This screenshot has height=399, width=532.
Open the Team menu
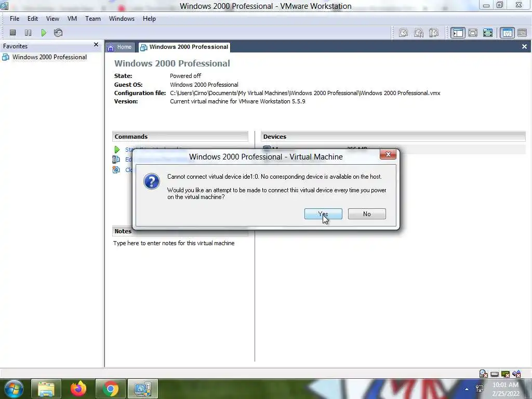tap(92, 19)
